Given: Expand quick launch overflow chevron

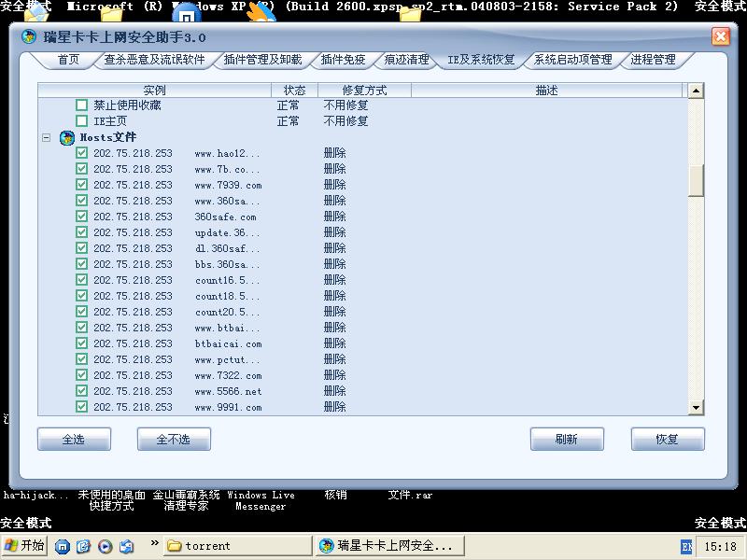Looking at the screenshot, I should coord(154,542).
